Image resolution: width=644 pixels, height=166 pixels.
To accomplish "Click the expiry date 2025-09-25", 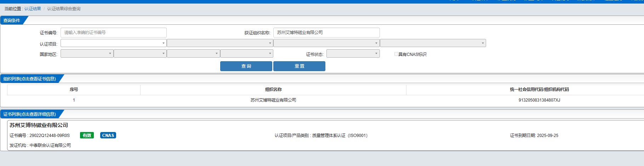I will click(x=547, y=136).
